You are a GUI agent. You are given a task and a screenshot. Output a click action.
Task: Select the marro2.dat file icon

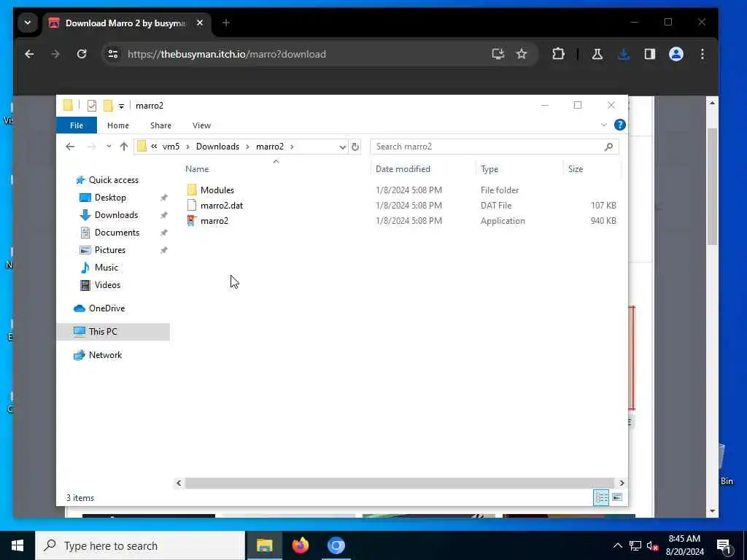192,205
